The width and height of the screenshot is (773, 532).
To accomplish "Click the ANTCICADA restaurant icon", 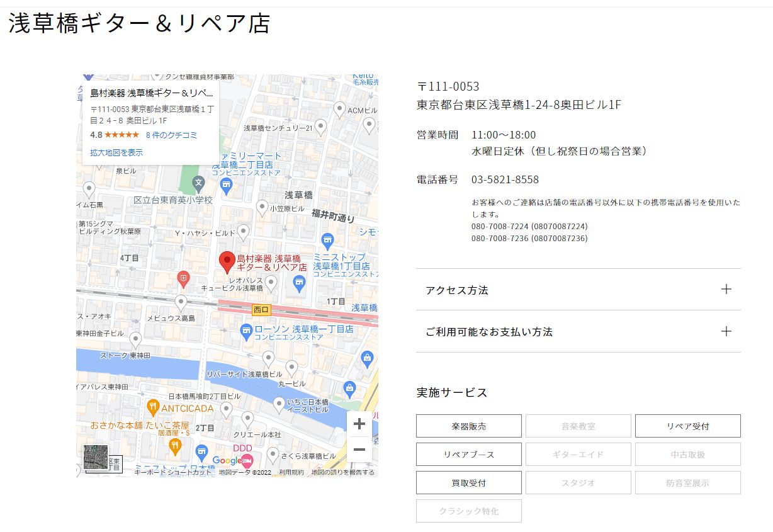I will (152, 407).
